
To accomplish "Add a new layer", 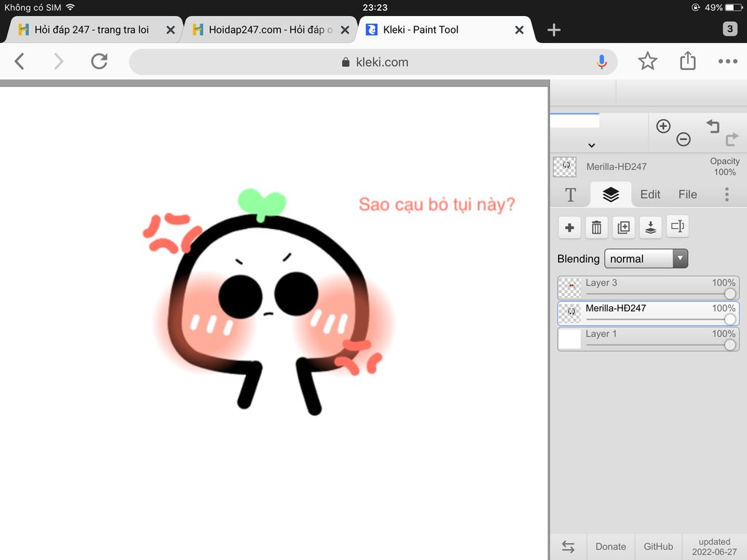I will [569, 227].
